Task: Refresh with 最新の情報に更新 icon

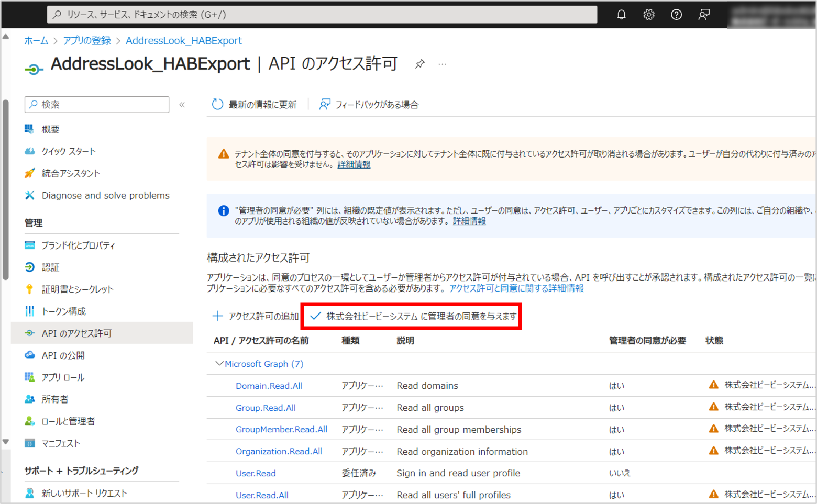Action: point(217,104)
